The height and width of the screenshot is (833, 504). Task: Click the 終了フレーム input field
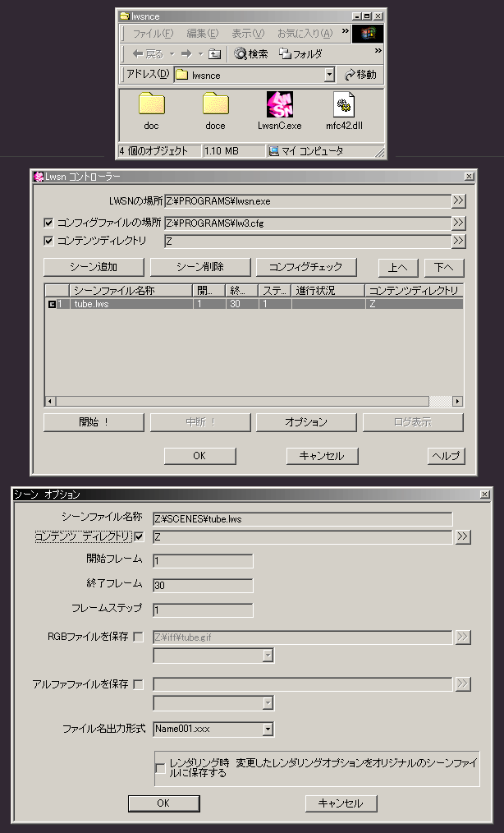(203, 586)
